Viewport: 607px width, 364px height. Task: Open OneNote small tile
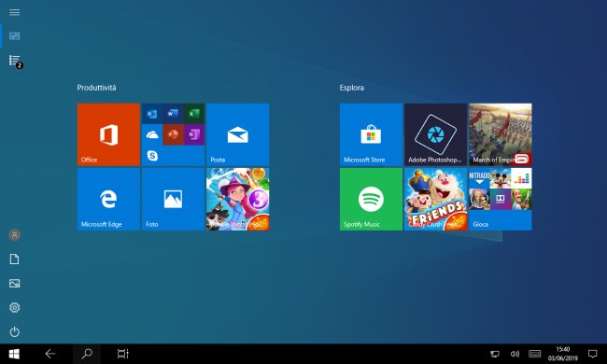[x=194, y=134]
